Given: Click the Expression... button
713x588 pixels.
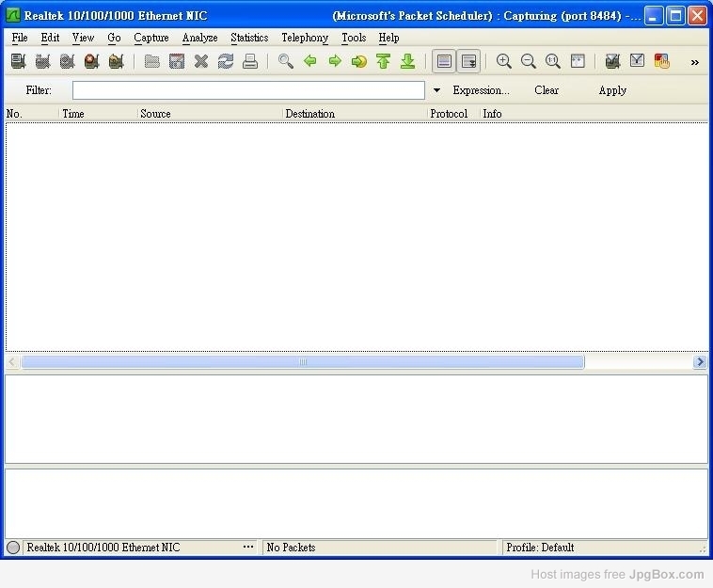Looking at the screenshot, I should pos(481,90).
